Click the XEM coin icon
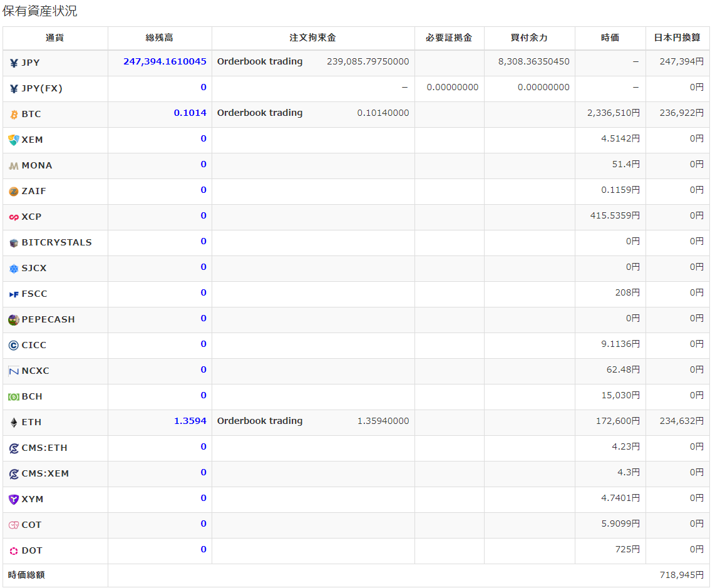This screenshot has width=715, height=588. pos(14,140)
